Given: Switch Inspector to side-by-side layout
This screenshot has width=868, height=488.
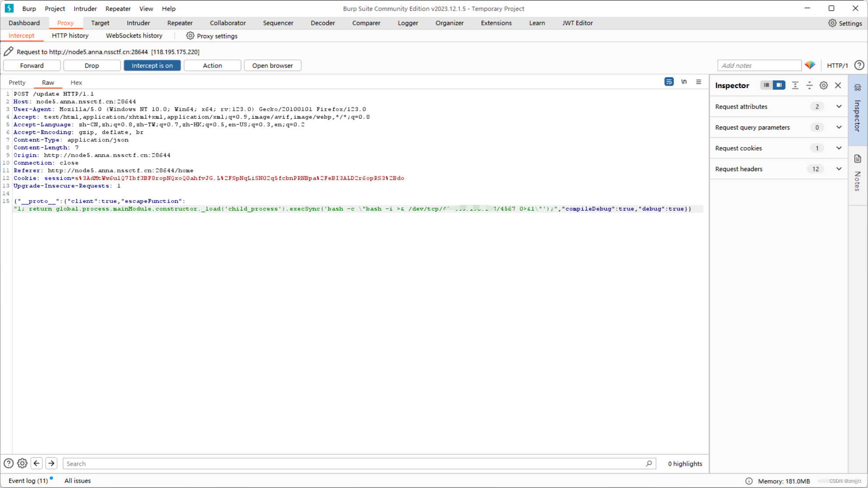Looking at the screenshot, I should [x=779, y=85].
